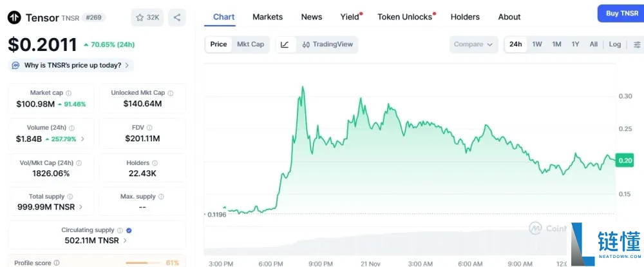Viewport: 644px width, 267px height.
Task: Switch to the Markets tab
Action: click(x=267, y=17)
